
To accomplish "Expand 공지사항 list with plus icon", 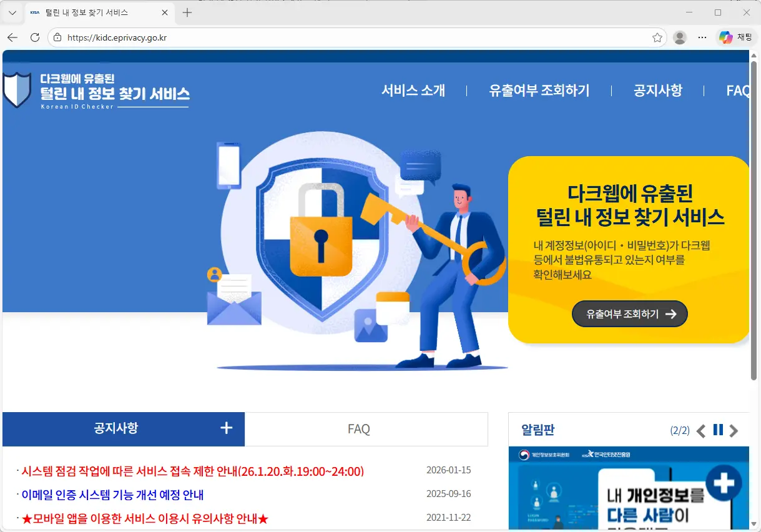I will click(226, 428).
